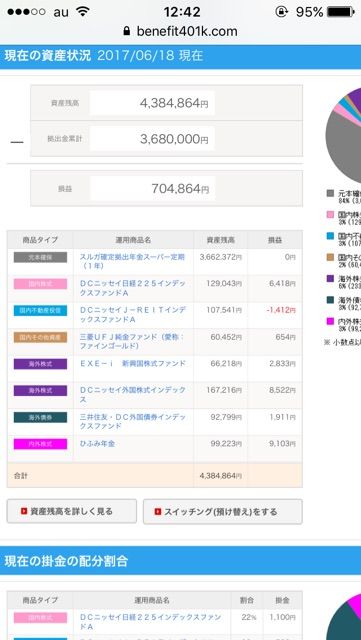361x640 pixels.
Task: Open 三井住友・DC外国債券インデックスファンド link
Action: click(132, 421)
